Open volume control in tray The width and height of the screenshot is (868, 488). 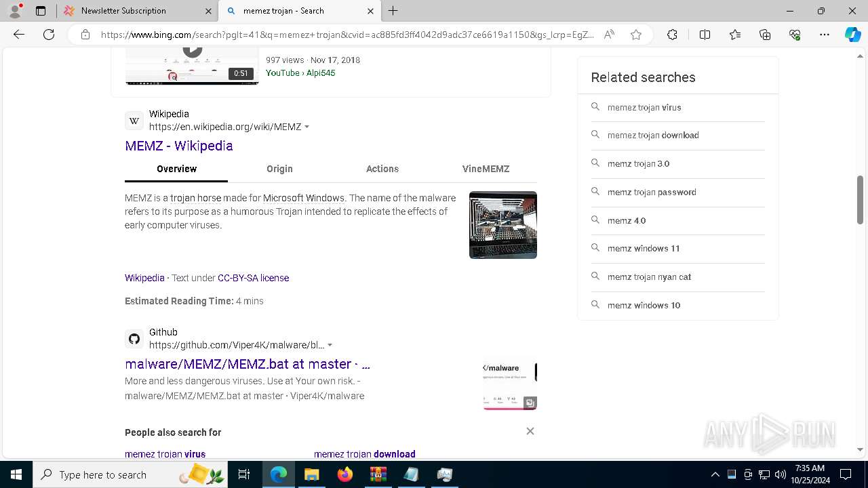780,474
